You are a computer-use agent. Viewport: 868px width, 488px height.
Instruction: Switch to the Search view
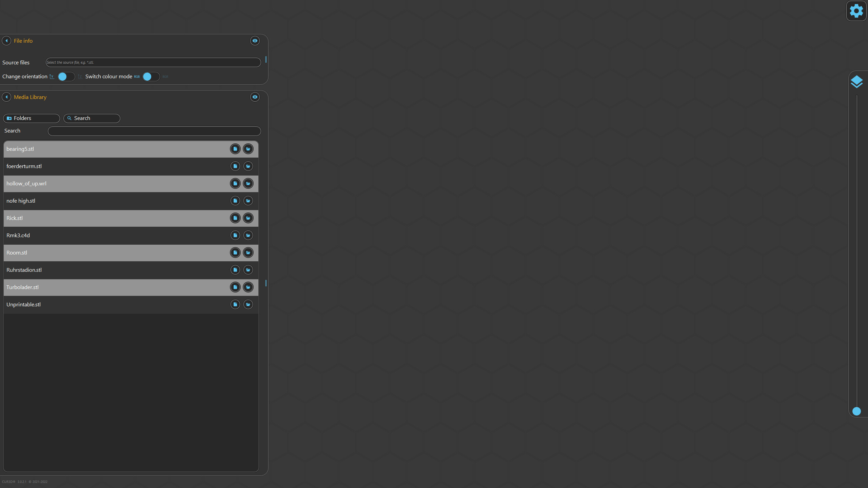point(91,118)
